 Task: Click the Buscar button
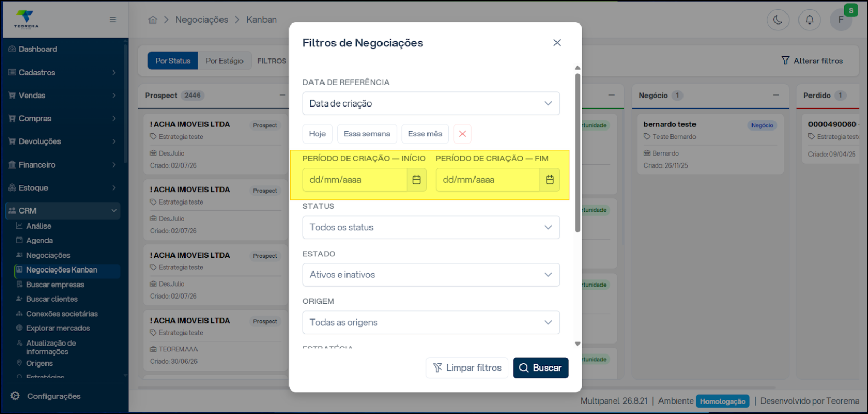[x=540, y=368]
